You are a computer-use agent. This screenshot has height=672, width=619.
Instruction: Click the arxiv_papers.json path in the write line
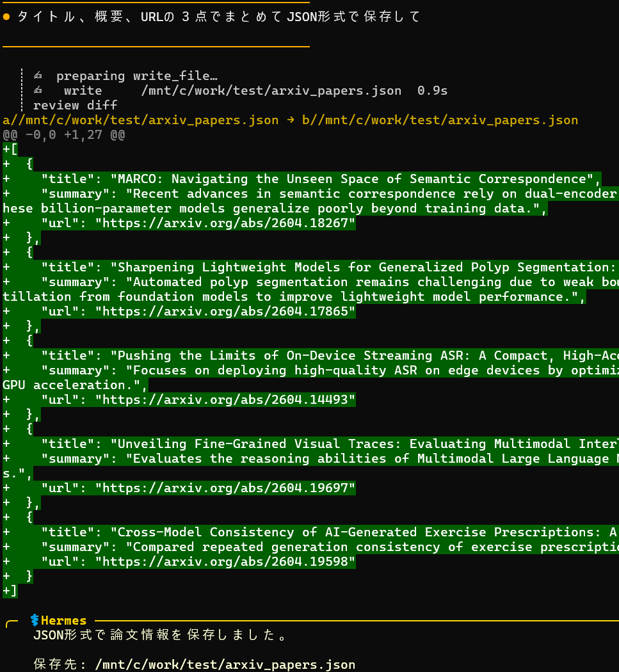(x=271, y=91)
